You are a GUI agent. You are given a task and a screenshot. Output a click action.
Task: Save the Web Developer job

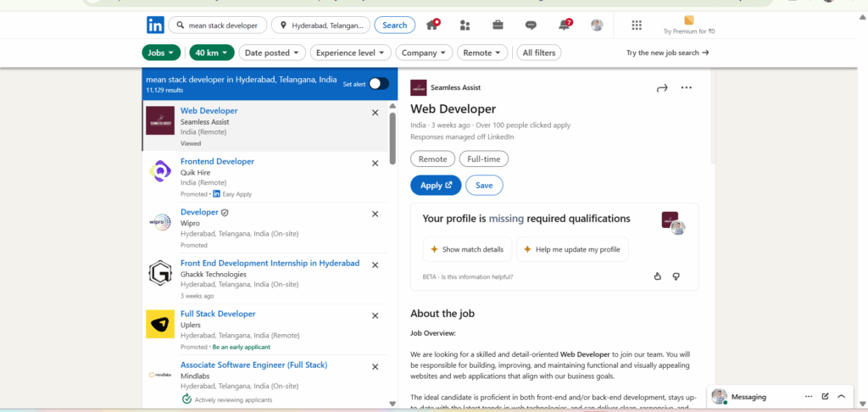pos(484,186)
